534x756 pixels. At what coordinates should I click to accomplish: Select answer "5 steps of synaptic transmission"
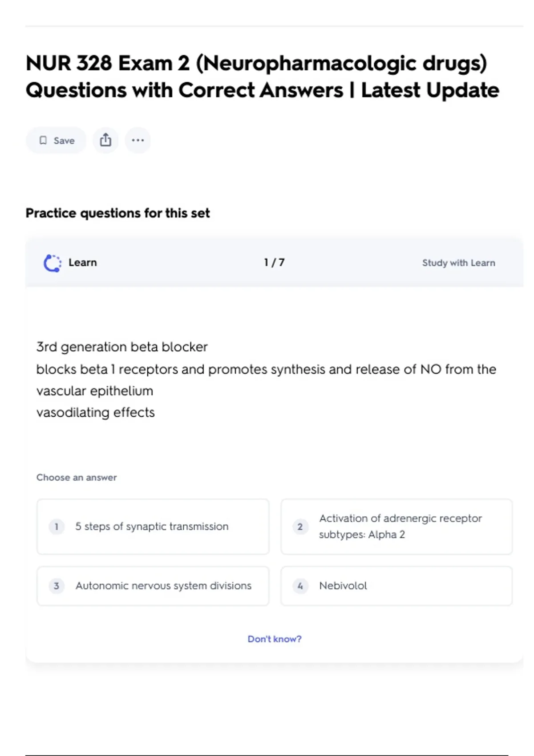click(x=152, y=527)
